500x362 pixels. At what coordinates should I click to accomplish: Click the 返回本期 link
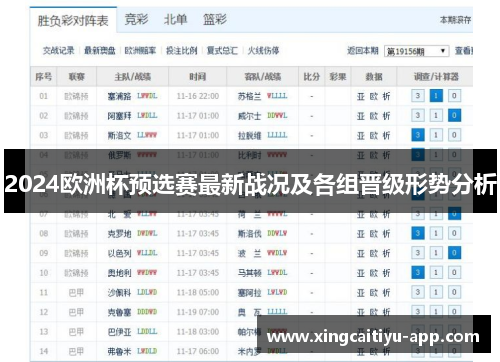(x=363, y=51)
